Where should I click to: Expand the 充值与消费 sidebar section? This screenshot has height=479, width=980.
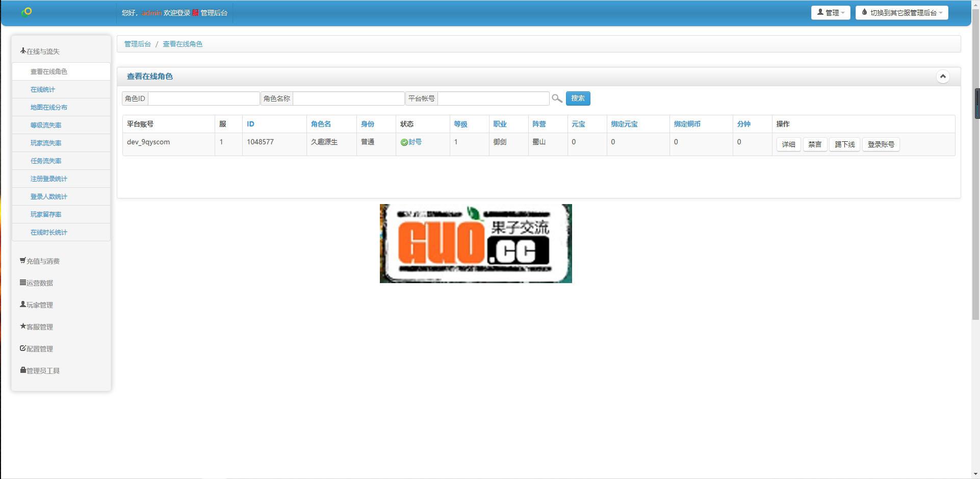(x=40, y=261)
